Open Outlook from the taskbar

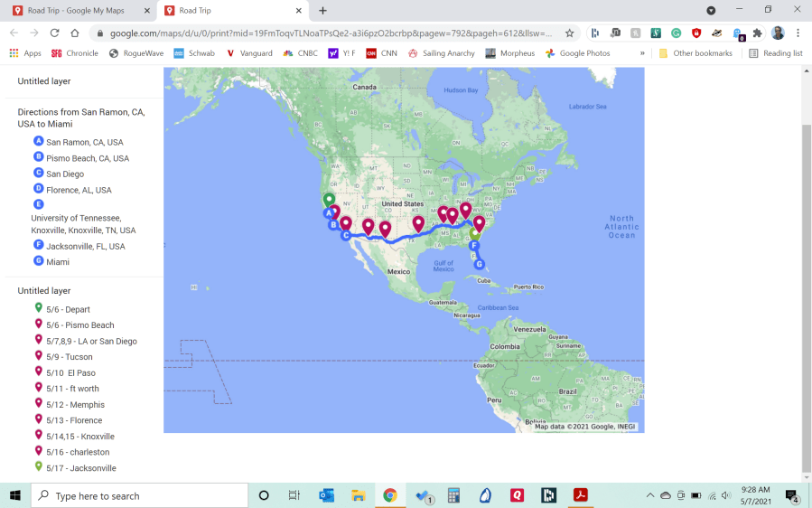(327, 495)
